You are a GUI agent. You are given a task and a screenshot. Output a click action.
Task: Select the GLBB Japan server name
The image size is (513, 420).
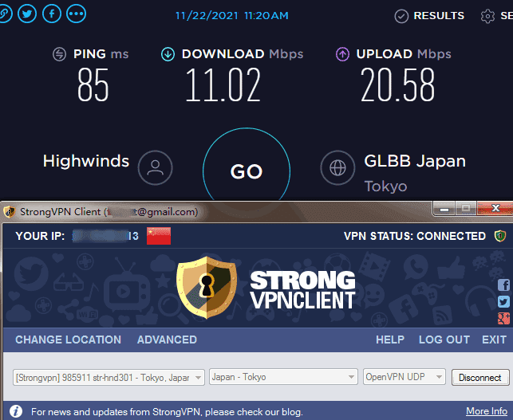[x=415, y=161]
